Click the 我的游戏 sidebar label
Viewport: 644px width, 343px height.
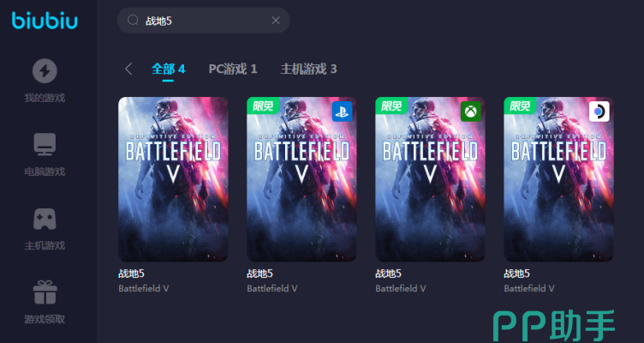point(45,99)
